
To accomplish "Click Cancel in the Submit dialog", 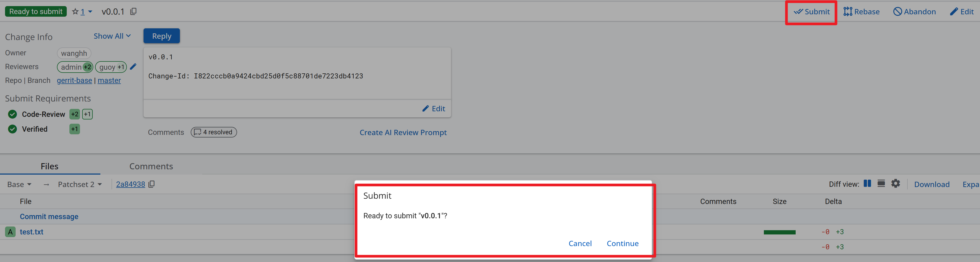I will tap(580, 243).
